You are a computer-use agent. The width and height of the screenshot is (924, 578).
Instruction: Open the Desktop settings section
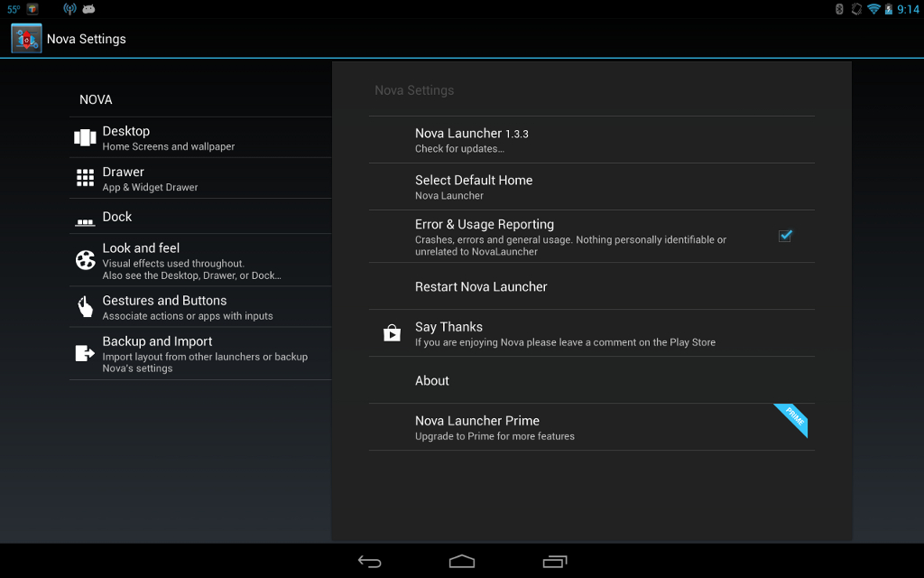coord(200,137)
